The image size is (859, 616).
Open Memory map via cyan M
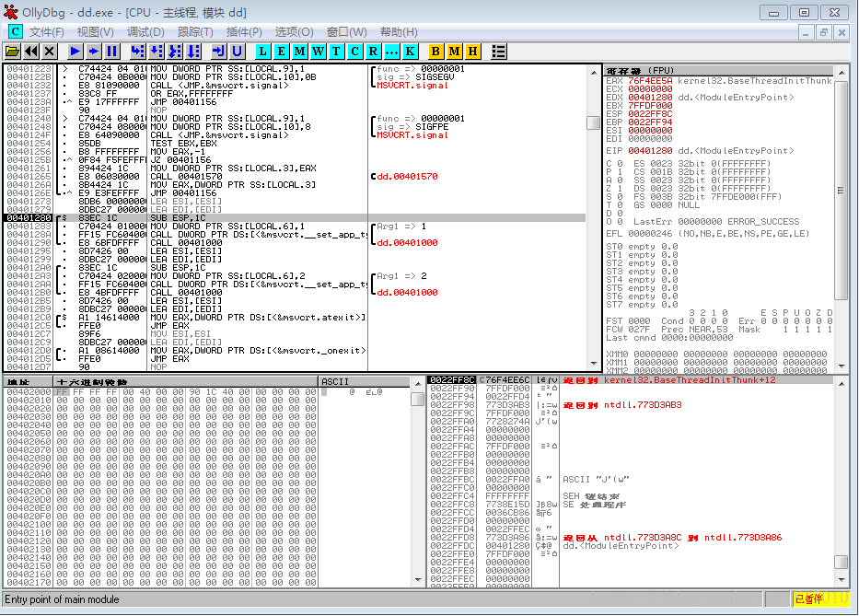[x=299, y=52]
